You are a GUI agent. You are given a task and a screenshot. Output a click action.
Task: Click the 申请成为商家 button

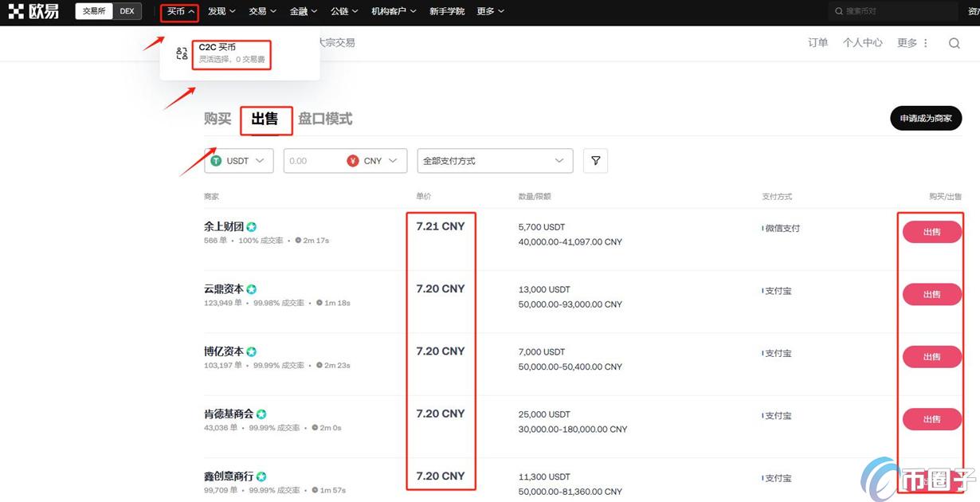(926, 117)
